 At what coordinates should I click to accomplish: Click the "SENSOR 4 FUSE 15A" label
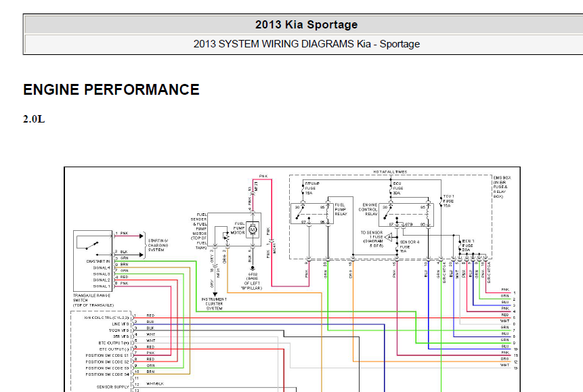click(x=409, y=246)
